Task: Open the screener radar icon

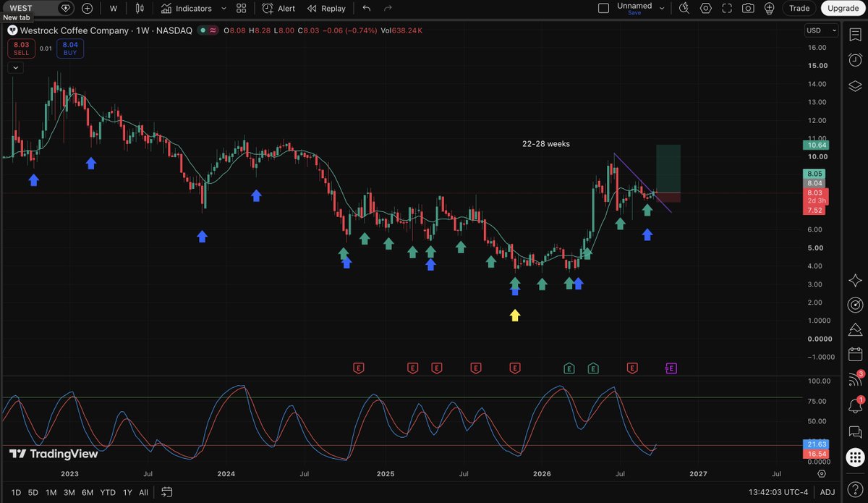Action: click(x=854, y=305)
